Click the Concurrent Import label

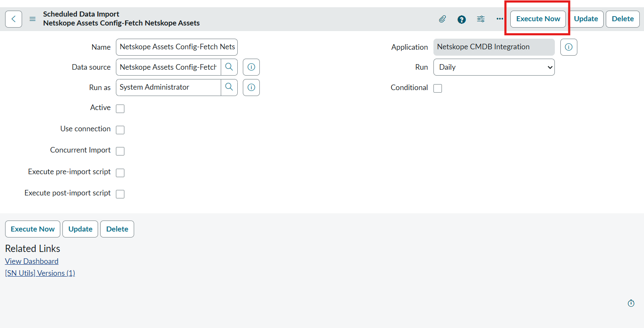(80, 150)
